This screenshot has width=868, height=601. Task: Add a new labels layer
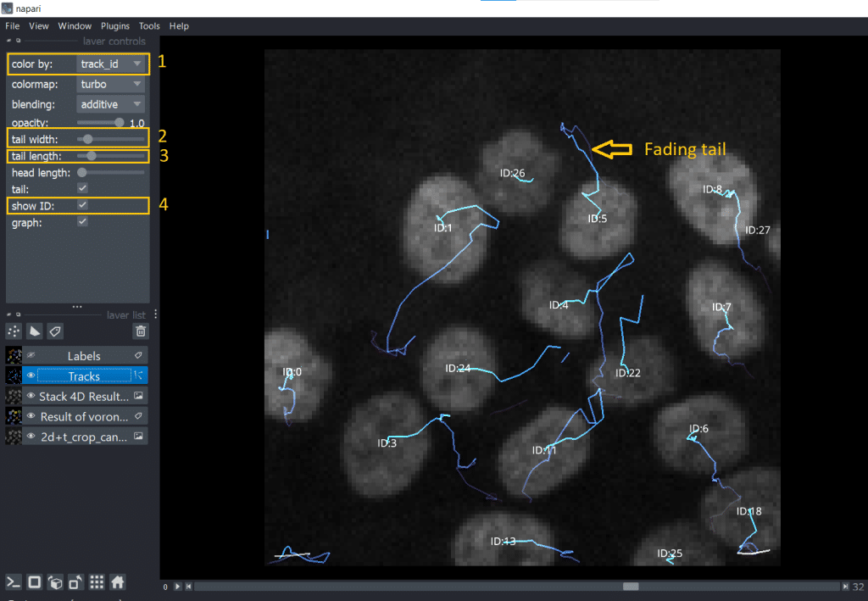(55, 331)
